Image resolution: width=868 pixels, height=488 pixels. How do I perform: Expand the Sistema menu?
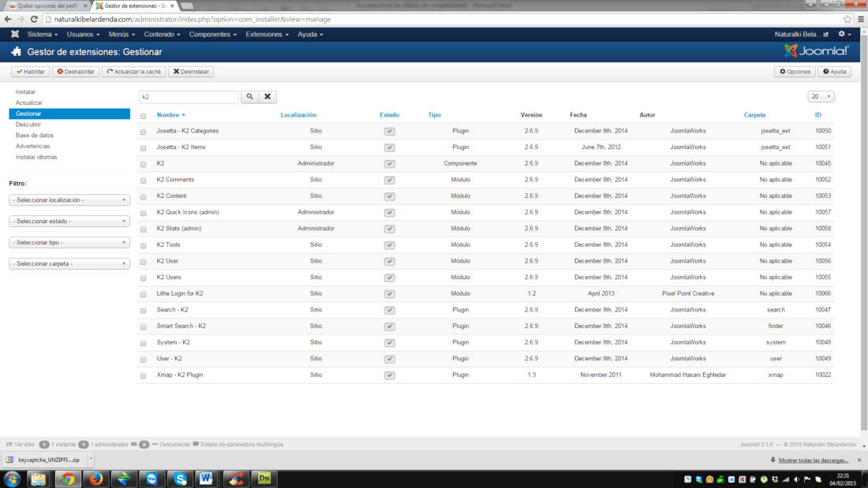point(42,35)
